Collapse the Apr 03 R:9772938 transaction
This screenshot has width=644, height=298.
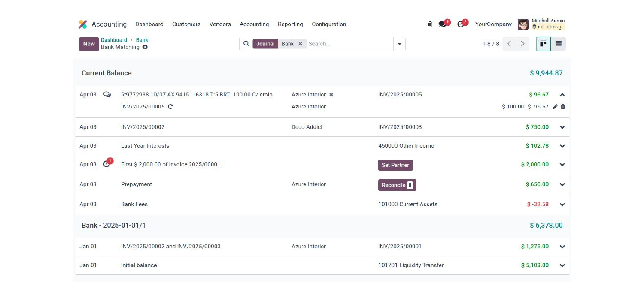(562, 94)
